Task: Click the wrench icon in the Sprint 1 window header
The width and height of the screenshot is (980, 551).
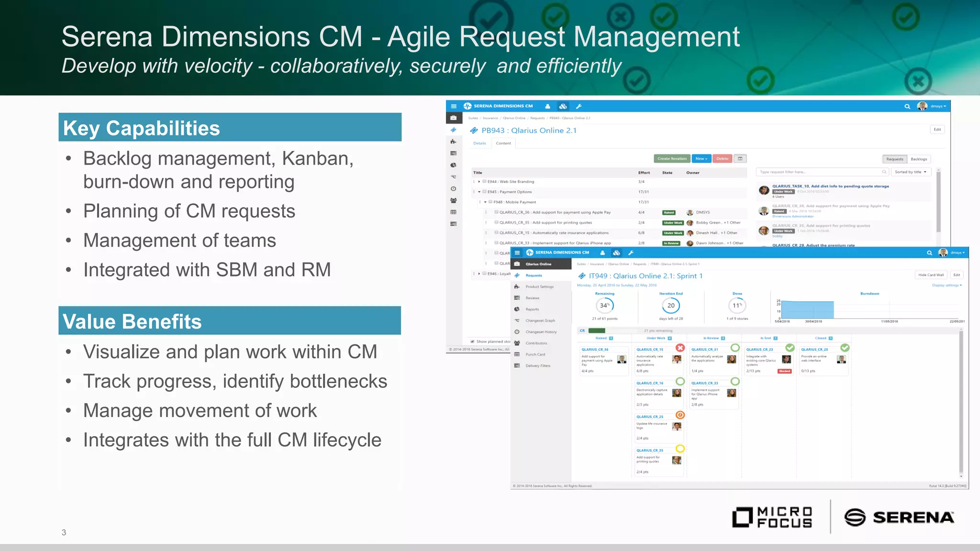Action: pyautogui.click(x=631, y=253)
